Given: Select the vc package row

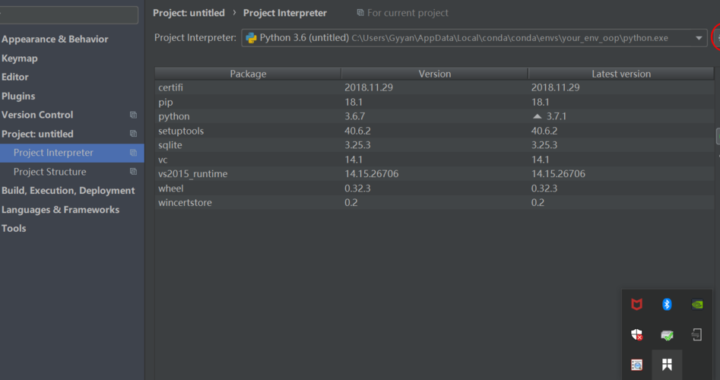Looking at the screenshot, I should (x=434, y=160).
